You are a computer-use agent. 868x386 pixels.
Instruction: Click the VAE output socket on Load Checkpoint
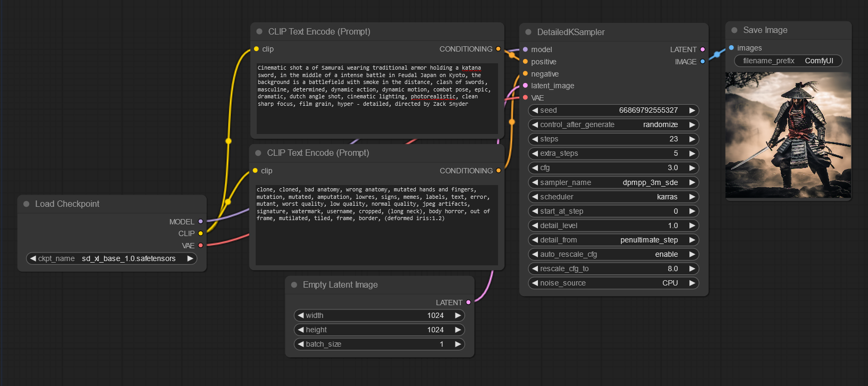point(200,246)
